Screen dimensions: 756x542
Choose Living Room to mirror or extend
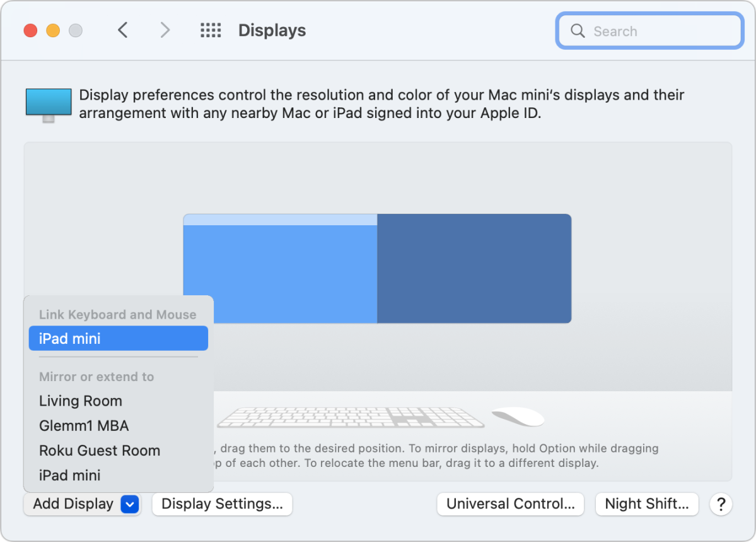pyautogui.click(x=81, y=401)
